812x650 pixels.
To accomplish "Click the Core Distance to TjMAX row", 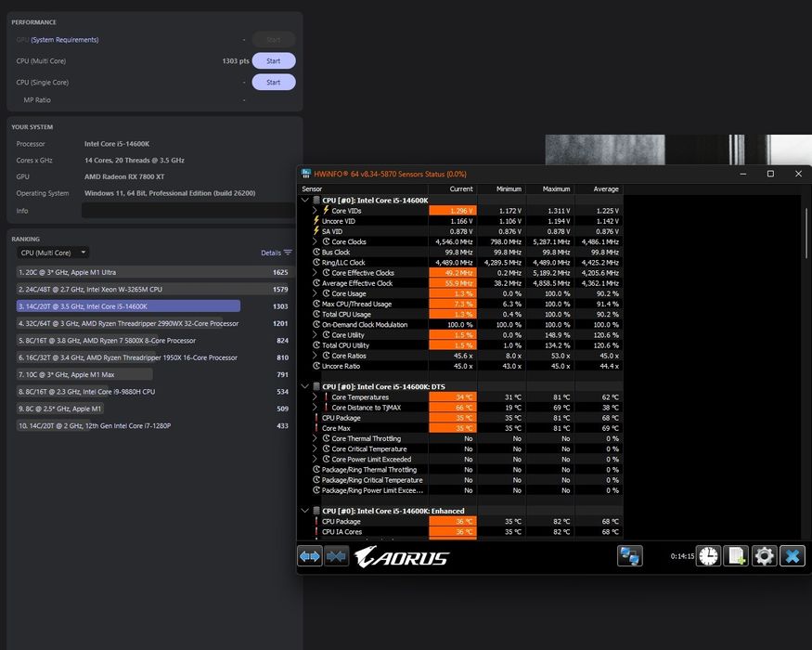I will coord(460,408).
